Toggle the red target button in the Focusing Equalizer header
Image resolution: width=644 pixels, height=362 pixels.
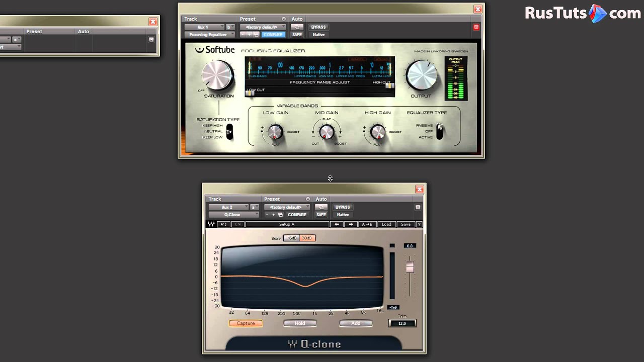476,27
